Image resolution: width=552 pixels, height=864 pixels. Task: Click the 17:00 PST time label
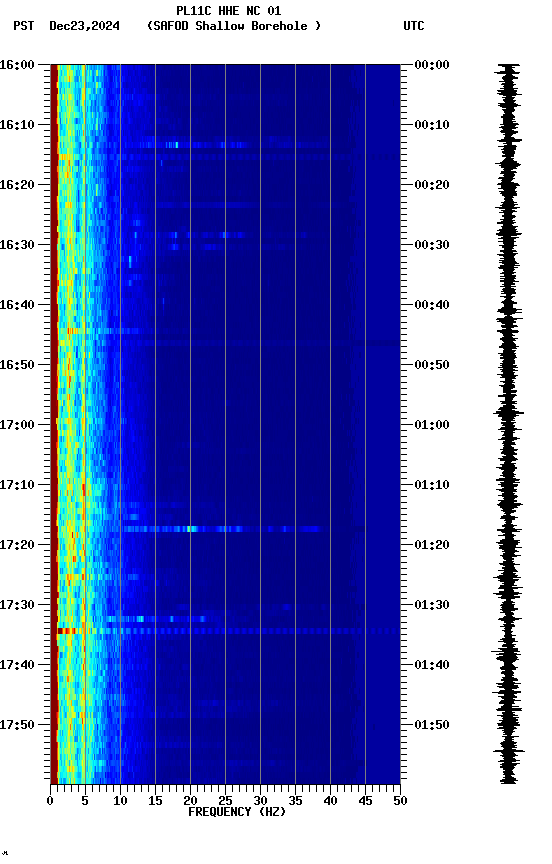(x=17, y=425)
